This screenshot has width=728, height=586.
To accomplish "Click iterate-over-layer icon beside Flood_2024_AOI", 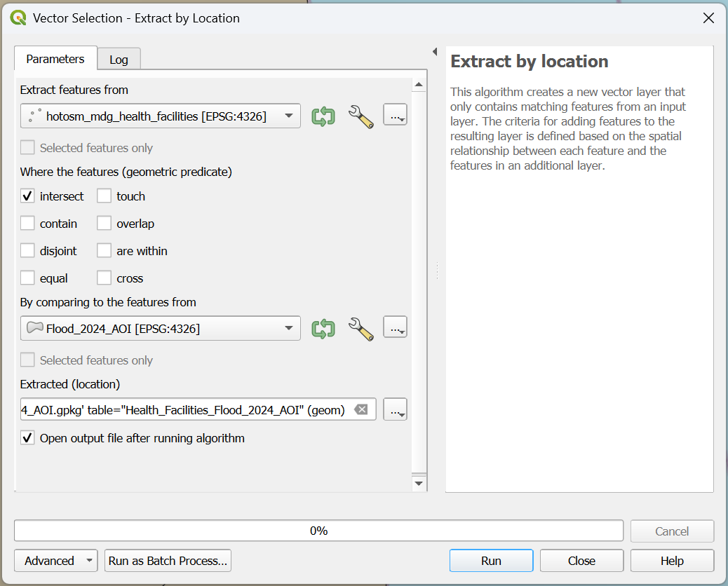I will click(x=323, y=328).
